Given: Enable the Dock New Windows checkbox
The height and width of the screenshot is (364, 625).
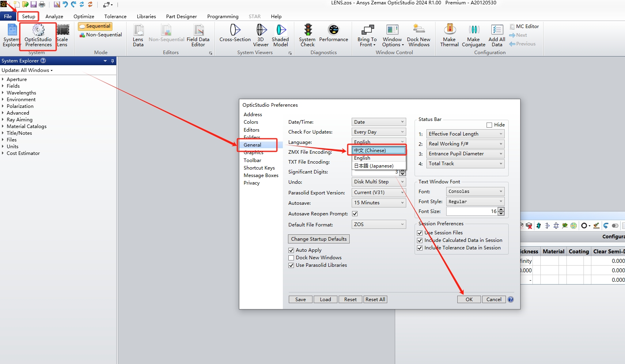Looking at the screenshot, I should (291, 258).
